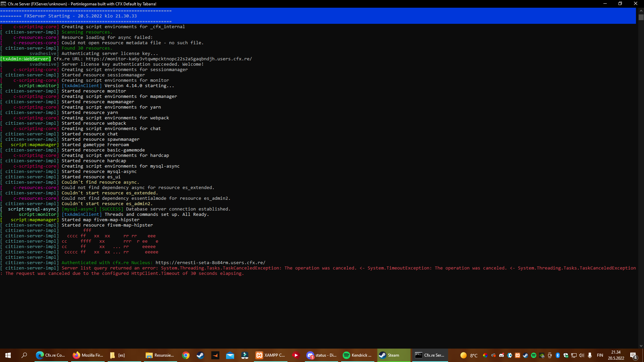Open the Resurssie... File Explorer window
644x362 pixels.
click(x=160, y=355)
